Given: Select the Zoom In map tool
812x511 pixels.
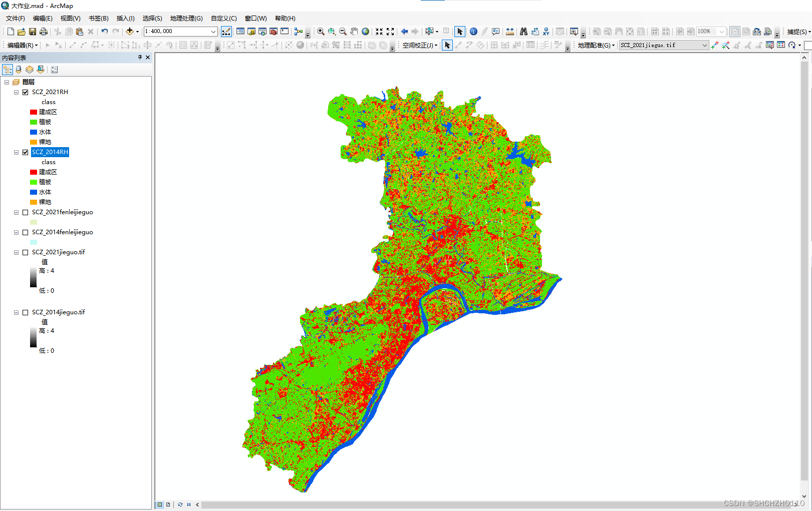Looking at the screenshot, I should 321,31.
